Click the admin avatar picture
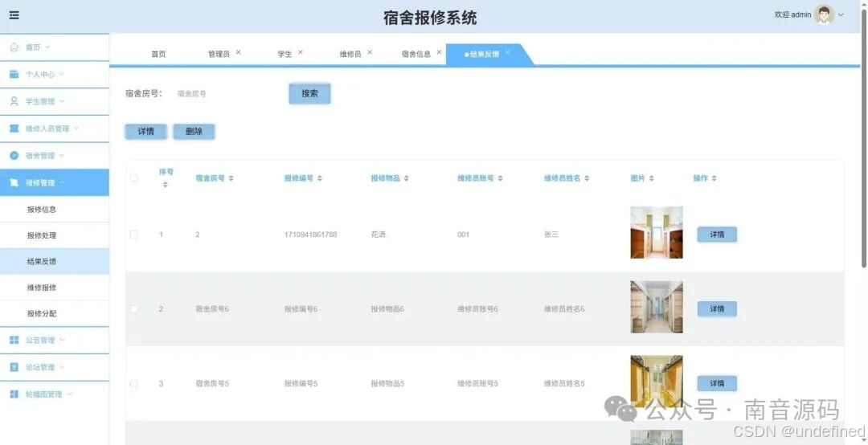Screen dimensions: 868x445 (824, 15)
